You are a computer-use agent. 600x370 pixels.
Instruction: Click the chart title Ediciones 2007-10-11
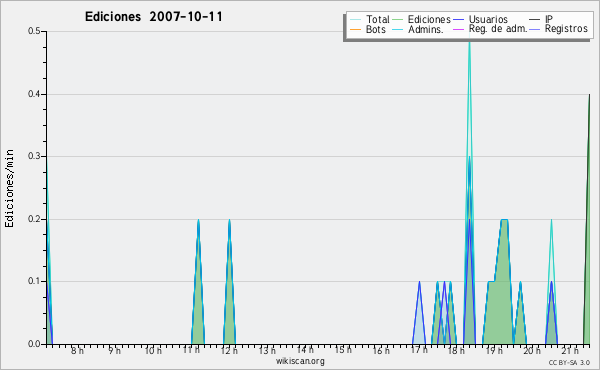pyautogui.click(x=153, y=17)
